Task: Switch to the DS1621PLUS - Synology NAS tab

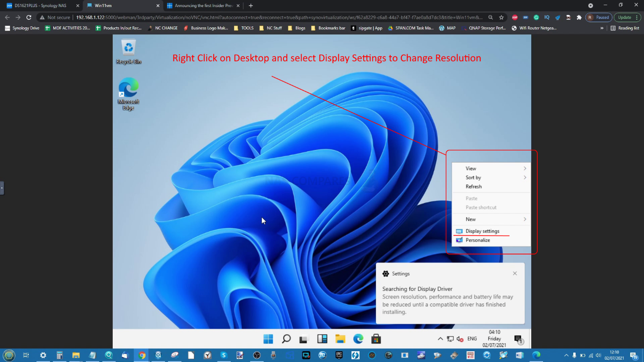Action: click(x=42, y=6)
